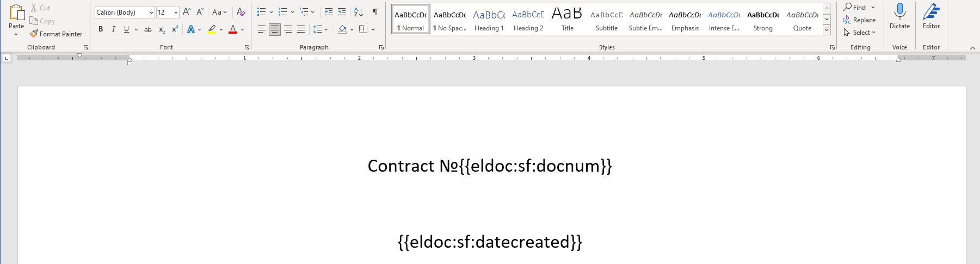
Task: Apply the Title style
Action: [x=567, y=19]
